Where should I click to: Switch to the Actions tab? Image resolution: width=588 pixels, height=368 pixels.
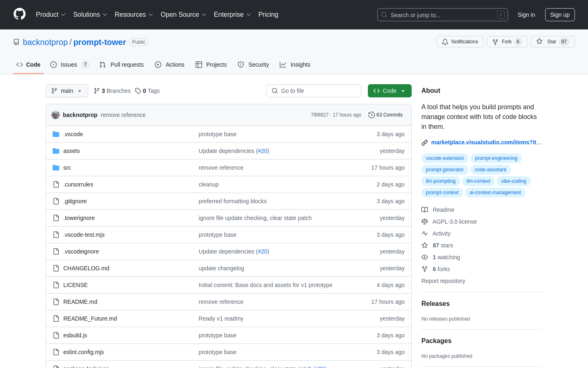pyautogui.click(x=170, y=65)
